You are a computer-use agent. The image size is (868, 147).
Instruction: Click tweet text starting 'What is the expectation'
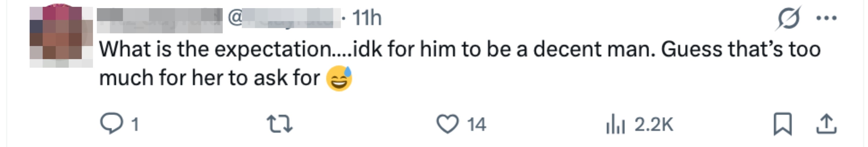(x=216, y=49)
